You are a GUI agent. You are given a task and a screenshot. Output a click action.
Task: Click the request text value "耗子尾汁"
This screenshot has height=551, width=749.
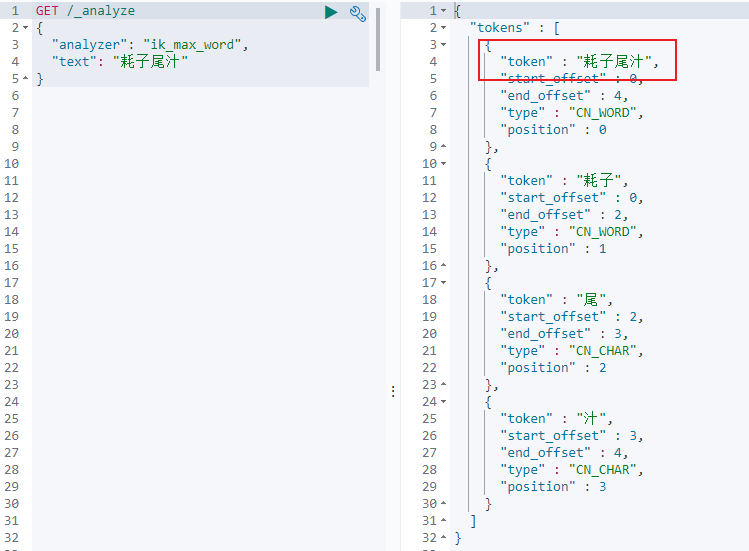pyautogui.click(x=150, y=62)
